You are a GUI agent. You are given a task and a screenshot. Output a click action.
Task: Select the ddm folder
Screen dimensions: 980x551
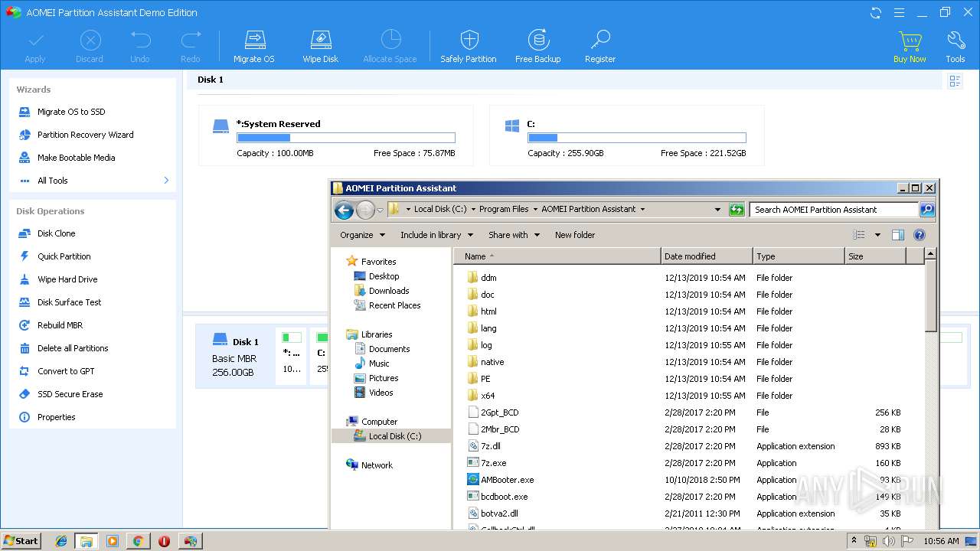coord(482,278)
